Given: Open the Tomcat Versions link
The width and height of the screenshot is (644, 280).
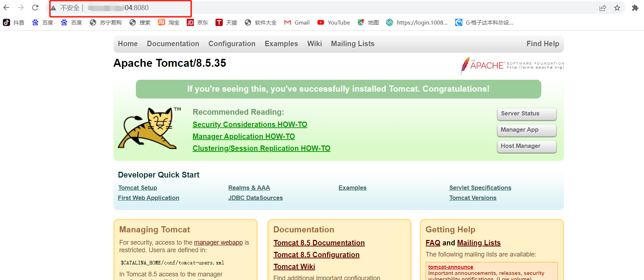Looking at the screenshot, I should [473, 198].
